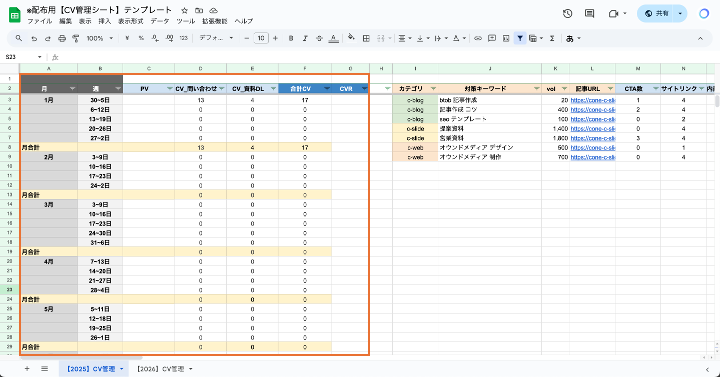Open the share options arrow
This screenshot has width=720, height=377.
680,14
